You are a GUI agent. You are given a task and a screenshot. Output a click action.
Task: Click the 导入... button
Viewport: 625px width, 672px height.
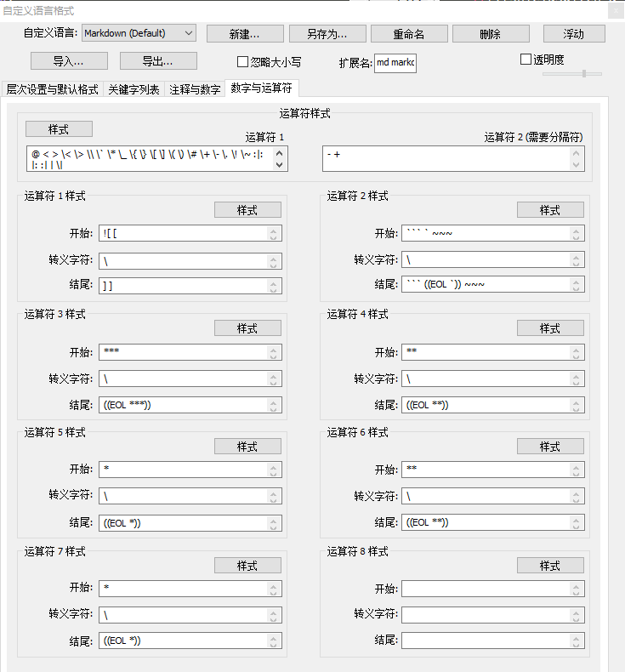pyautogui.click(x=68, y=61)
